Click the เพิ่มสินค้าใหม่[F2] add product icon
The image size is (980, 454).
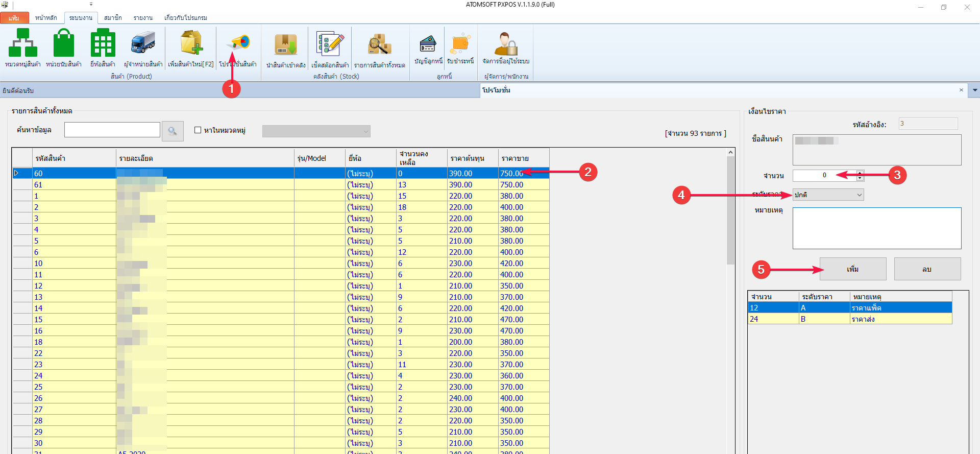click(x=191, y=48)
